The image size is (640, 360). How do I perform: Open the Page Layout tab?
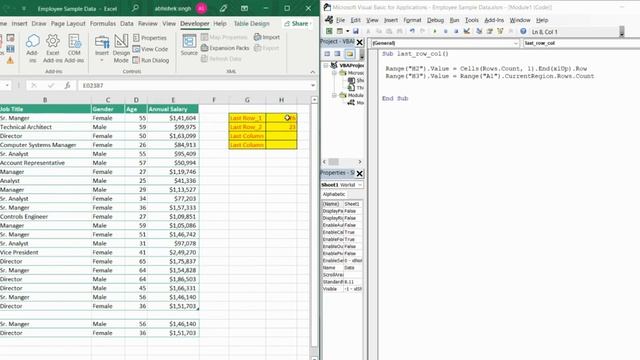(x=68, y=24)
